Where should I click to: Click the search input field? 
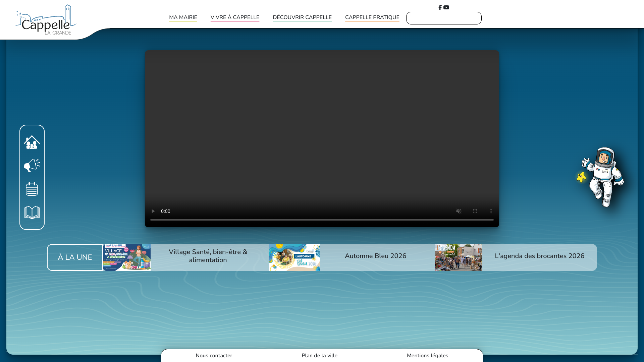(444, 18)
